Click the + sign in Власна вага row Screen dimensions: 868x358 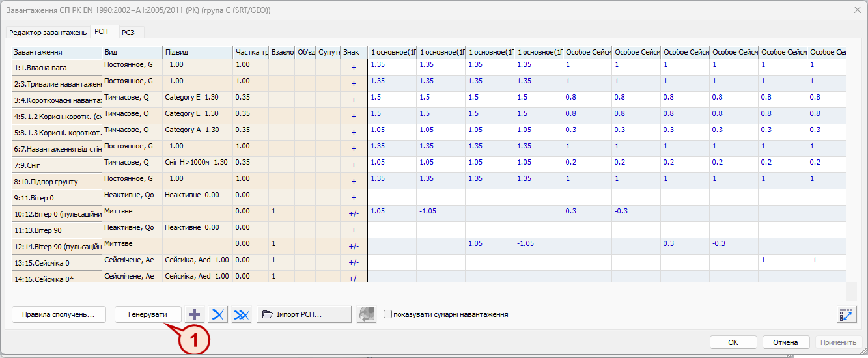(x=354, y=67)
